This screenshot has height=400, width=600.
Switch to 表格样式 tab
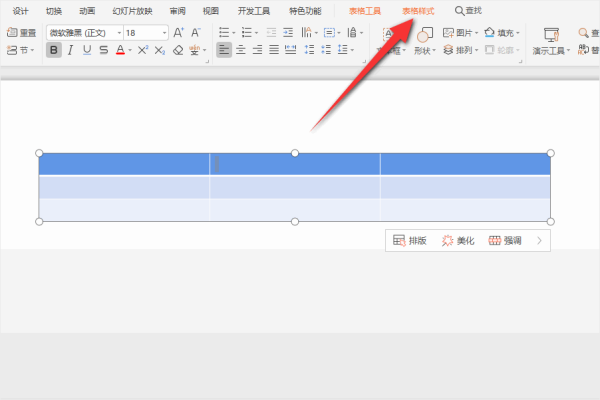pyautogui.click(x=418, y=11)
